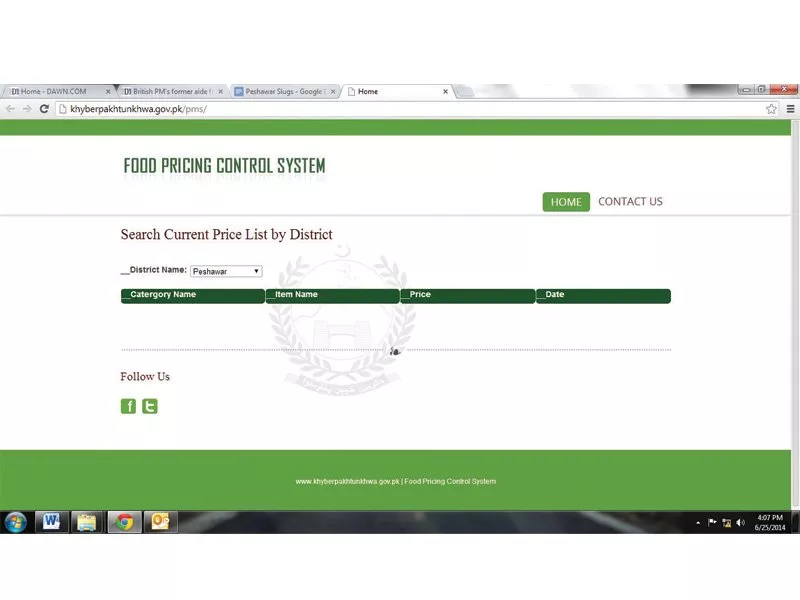Image resolution: width=800 pixels, height=600 pixels.
Task: Open the file explorer taskbar icon
Action: (87, 522)
